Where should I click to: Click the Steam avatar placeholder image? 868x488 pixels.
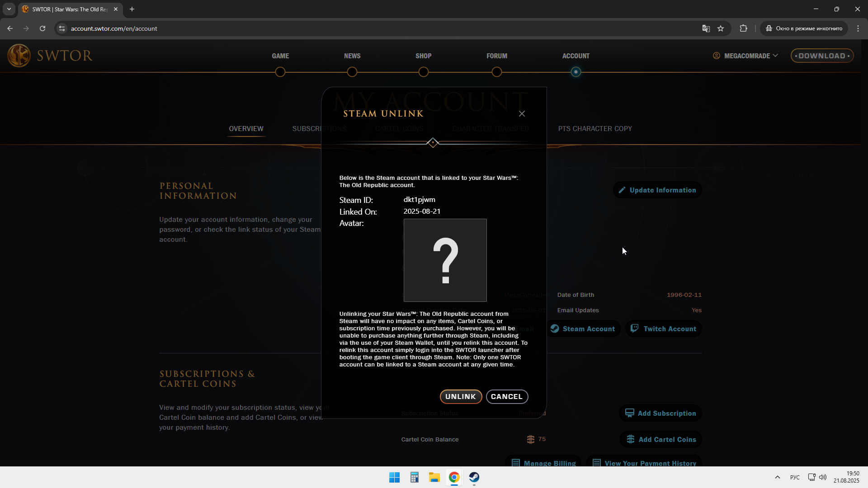pos(445,260)
